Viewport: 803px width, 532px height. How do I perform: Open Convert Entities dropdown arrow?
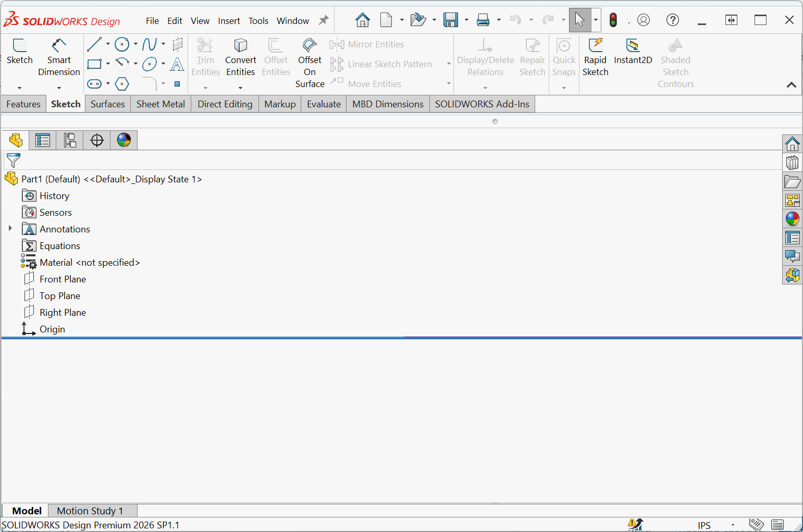point(240,88)
